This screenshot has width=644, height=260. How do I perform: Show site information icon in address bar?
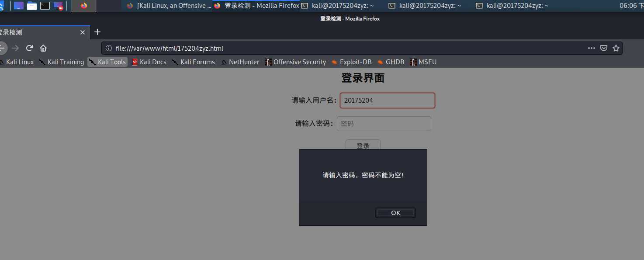(x=109, y=48)
